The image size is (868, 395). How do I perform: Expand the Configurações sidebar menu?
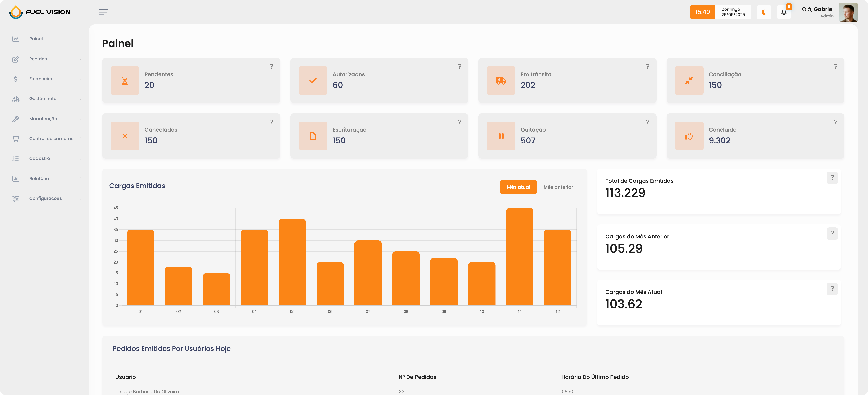(x=46, y=198)
